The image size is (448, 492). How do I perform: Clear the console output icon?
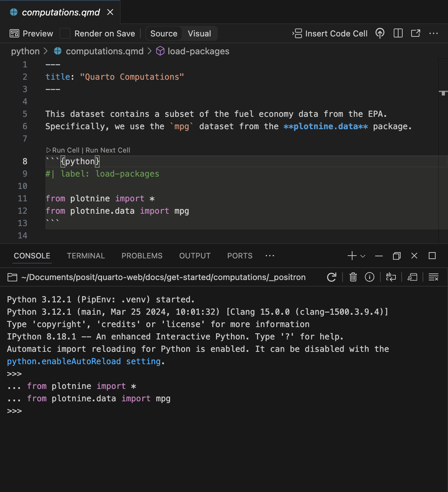(x=434, y=277)
